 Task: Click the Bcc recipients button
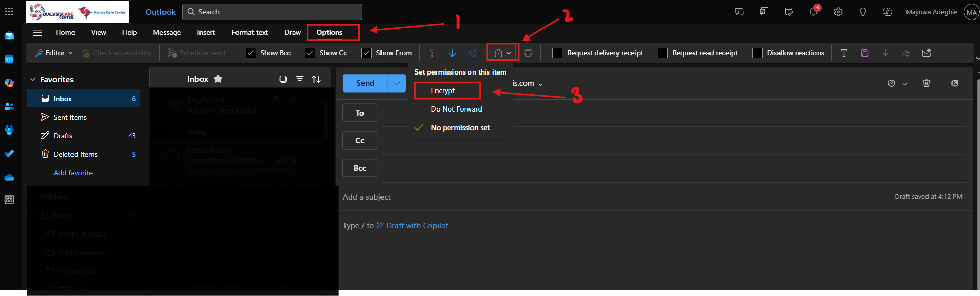tap(360, 168)
